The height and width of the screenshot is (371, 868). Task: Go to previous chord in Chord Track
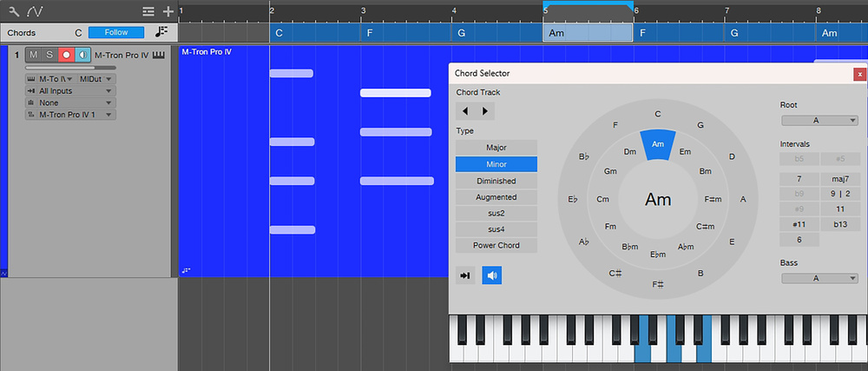(x=465, y=110)
